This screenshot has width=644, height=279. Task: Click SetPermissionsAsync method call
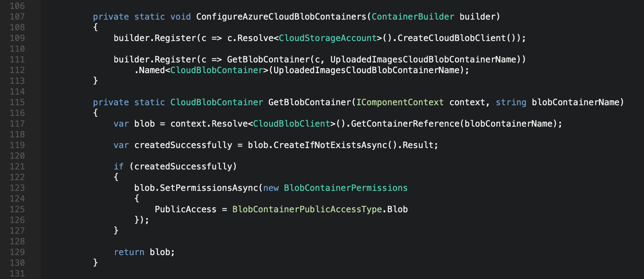pyautogui.click(x=209, y=188)
